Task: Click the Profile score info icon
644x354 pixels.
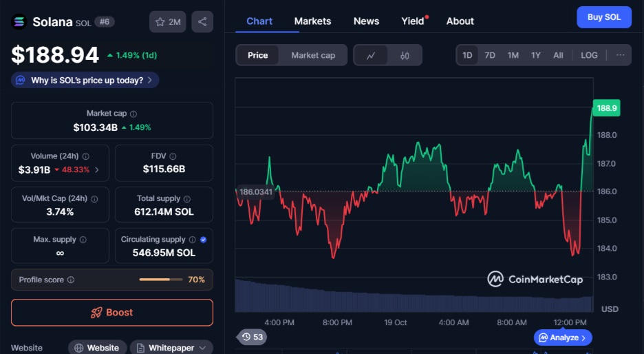Action: click(71, 280)
